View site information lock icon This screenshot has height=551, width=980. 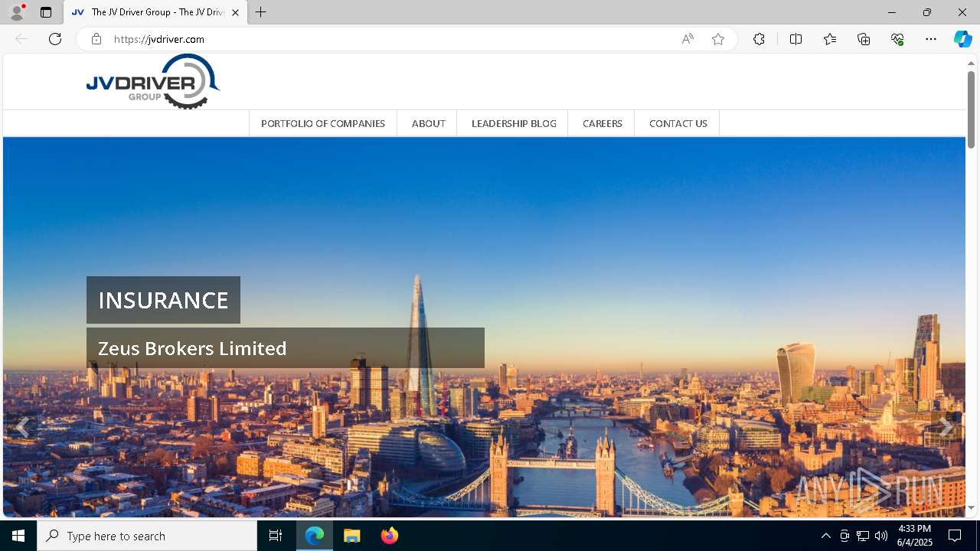(x=96, y=39)
